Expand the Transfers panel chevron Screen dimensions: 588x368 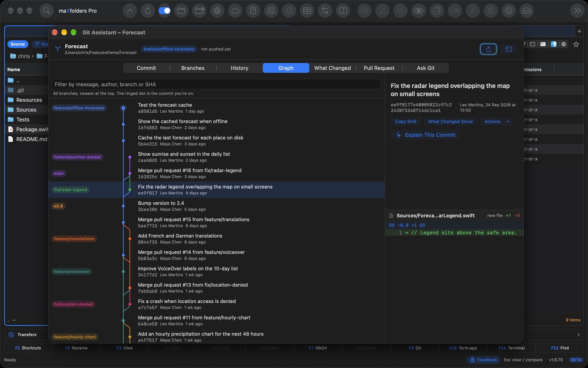(578, 335)
